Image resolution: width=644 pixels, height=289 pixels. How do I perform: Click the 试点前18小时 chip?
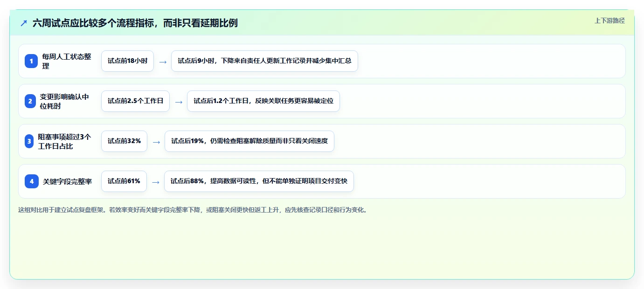pyautogui.click(x=127, y=61)
